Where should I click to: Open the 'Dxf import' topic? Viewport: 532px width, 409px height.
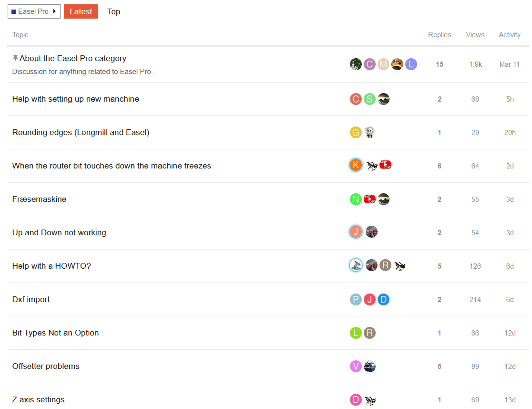31,299
